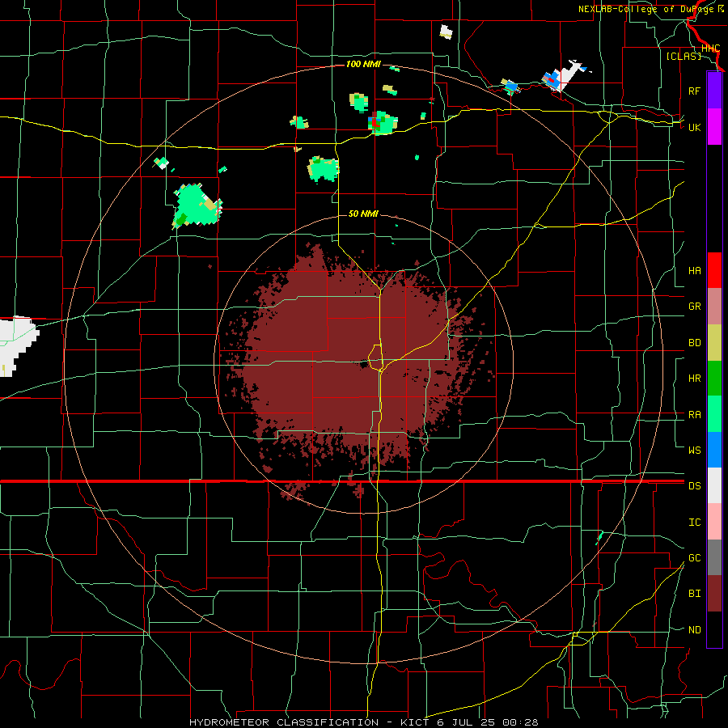Viewport: 728px width, 728px height.
Task: Click the gray GC legend swatch
Action: 714,557
